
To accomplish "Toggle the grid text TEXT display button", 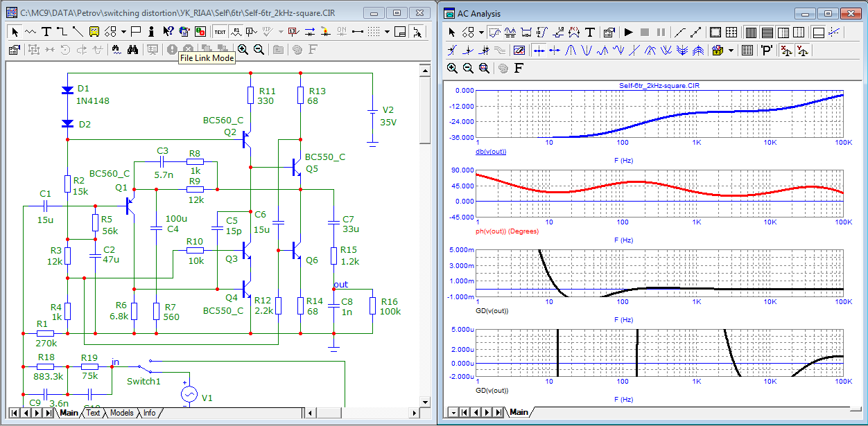I will click(x=220, y=31).
